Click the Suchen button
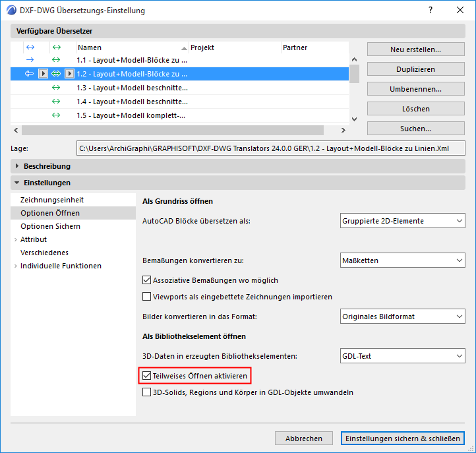 click(415, 129)
